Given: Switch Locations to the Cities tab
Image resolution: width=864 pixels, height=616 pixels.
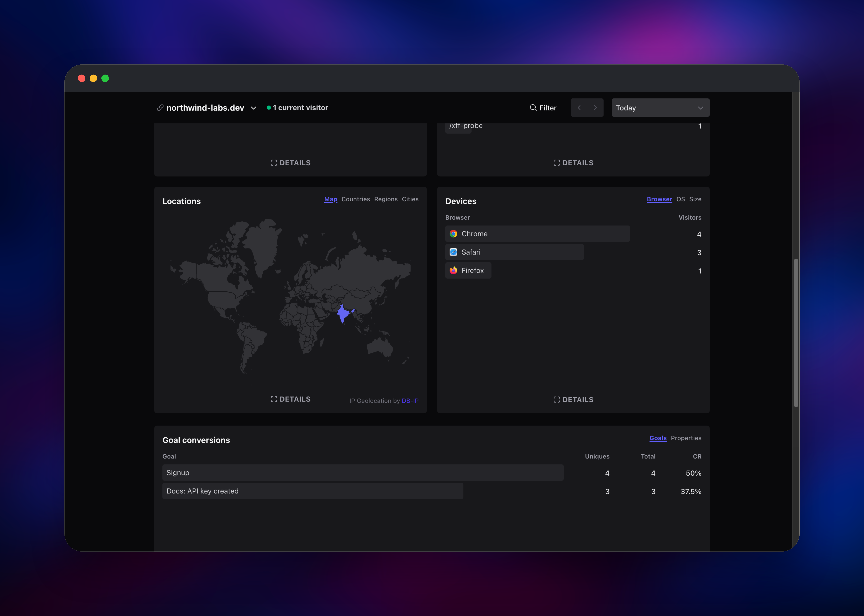Looking at the screenshot, I should click(410, 199).
